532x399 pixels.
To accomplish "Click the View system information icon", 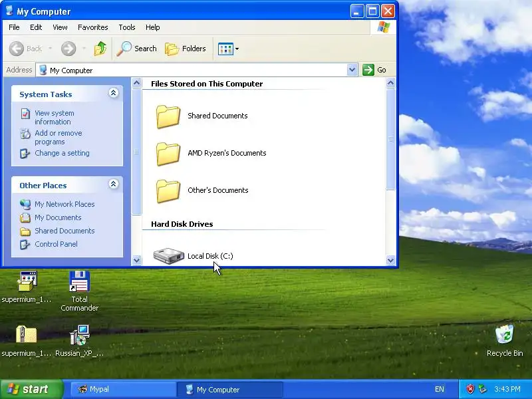I will coord(25,114).
